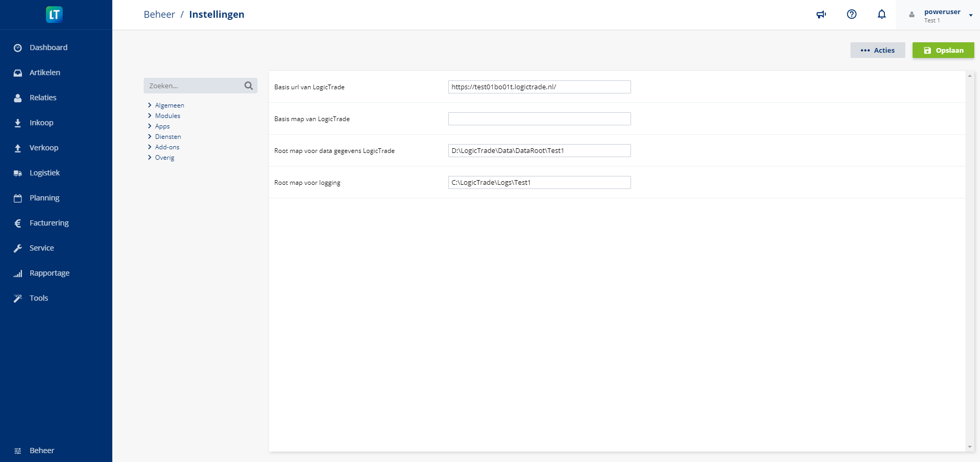The width and height of the screenshot is (980, 462).
Task: Click the Beheer sliders icon
Action: (18, 451)
